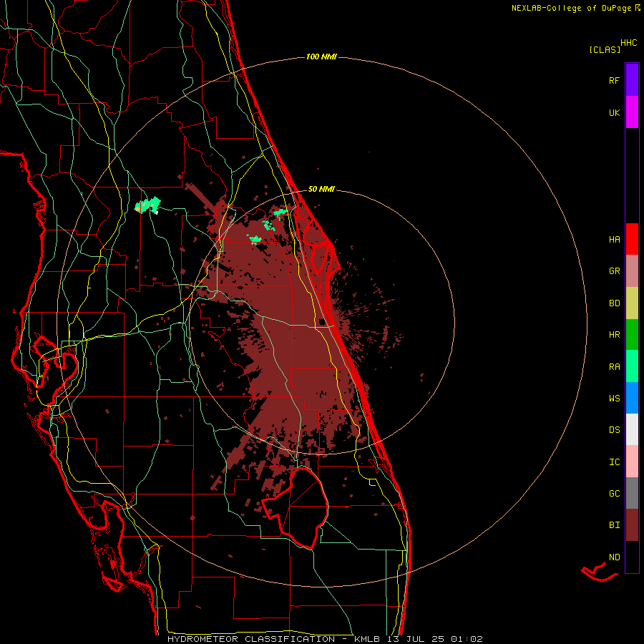Click the "50 NMI" range ring label
Viewport: 644px width, 644px height.
[321, 189]
